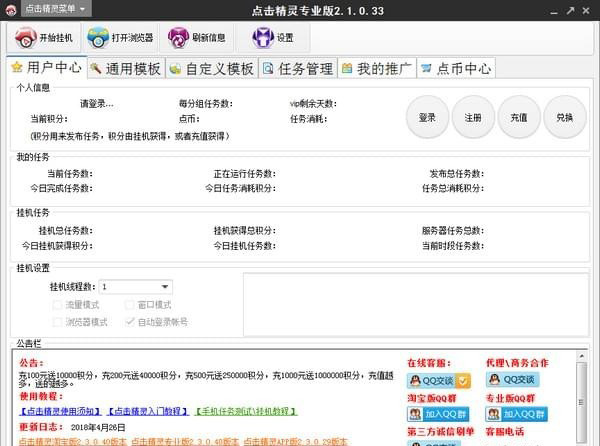This screenshot has height=446, width=600.
Task: Switch to the 自定义模板 tab
Action: 212,69
